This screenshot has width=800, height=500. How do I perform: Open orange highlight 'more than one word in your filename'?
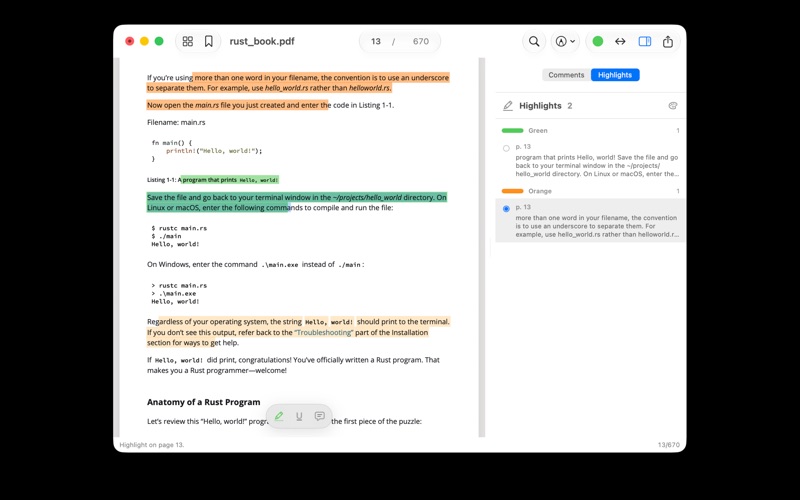point(590,220)
